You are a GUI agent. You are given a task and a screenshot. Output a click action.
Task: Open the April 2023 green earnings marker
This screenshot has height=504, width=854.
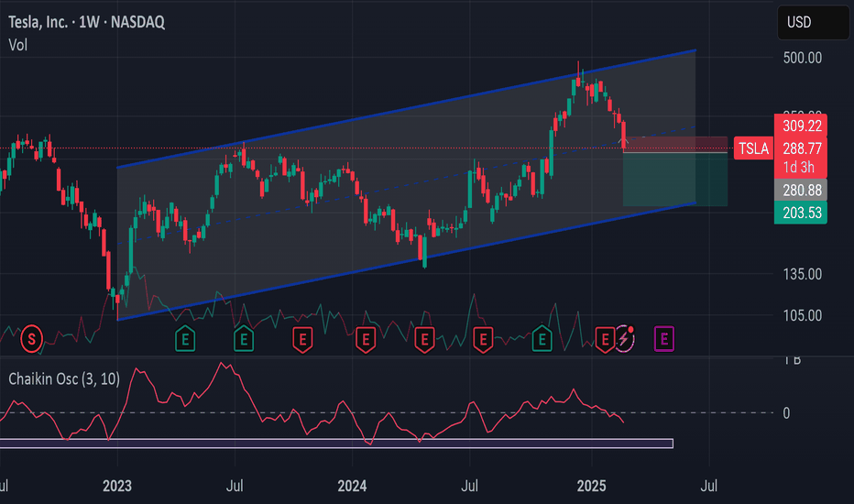185,339
